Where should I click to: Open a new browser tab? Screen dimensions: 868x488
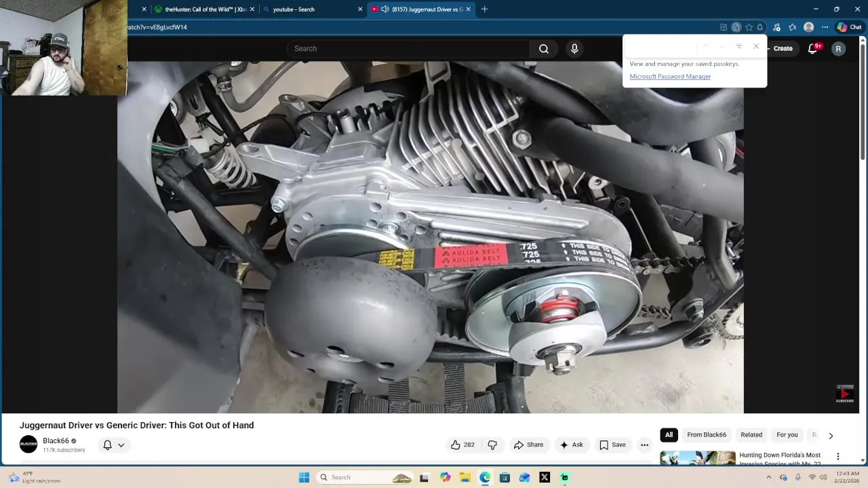click(484, 9)
